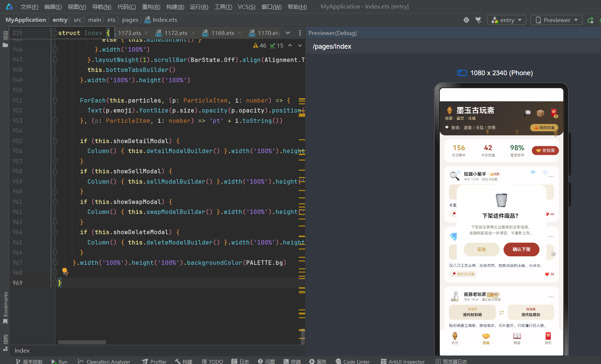Select the 捡漏 bottom tab in preview
Screen dimensions: 601x364
pyautogui.click(x=486, y=338)
